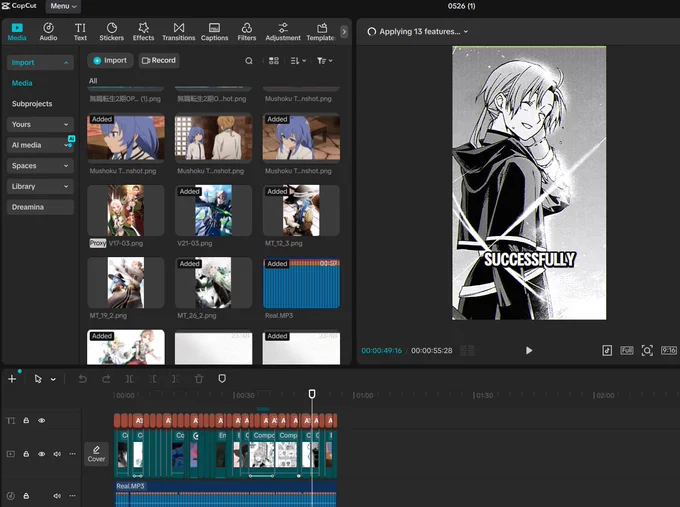Click the Cover edit button

click(x=96, y=454)
